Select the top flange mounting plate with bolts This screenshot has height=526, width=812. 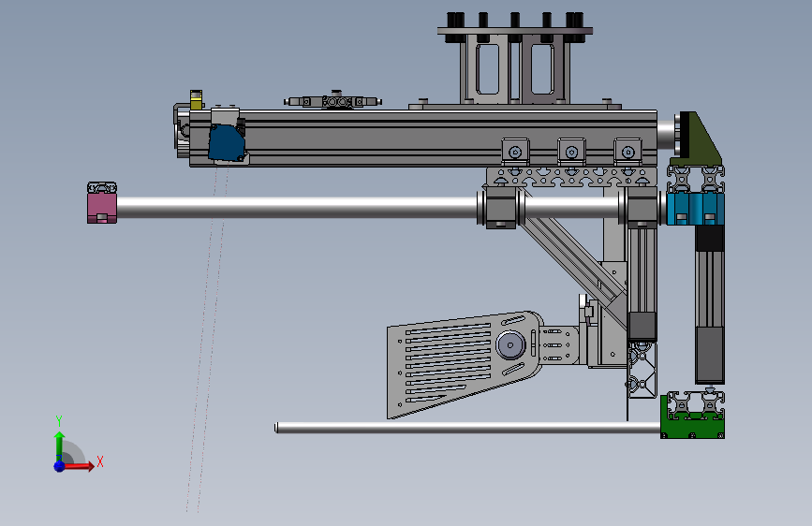tap(515, 31)
